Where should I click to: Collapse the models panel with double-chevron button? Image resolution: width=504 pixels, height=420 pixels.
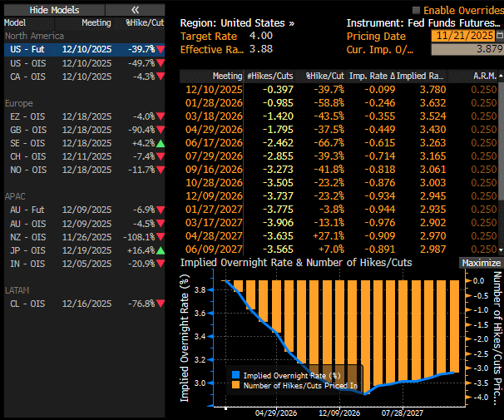[x=136, y=8]
